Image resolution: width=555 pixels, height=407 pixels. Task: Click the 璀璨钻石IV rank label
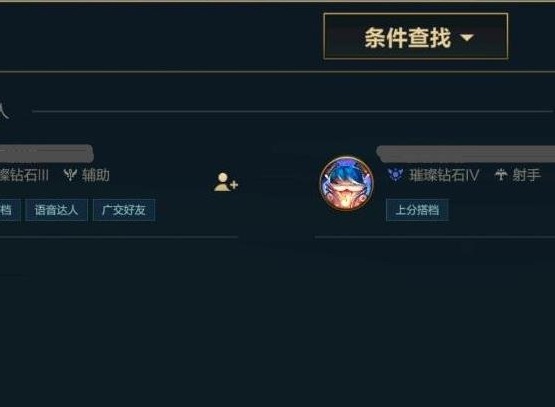coord(444,175)
